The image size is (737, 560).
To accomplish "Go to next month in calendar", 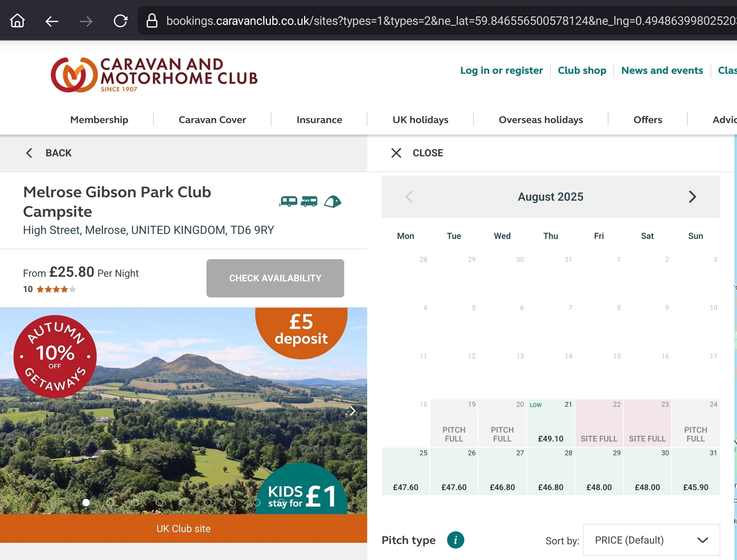I will point(692,197).
